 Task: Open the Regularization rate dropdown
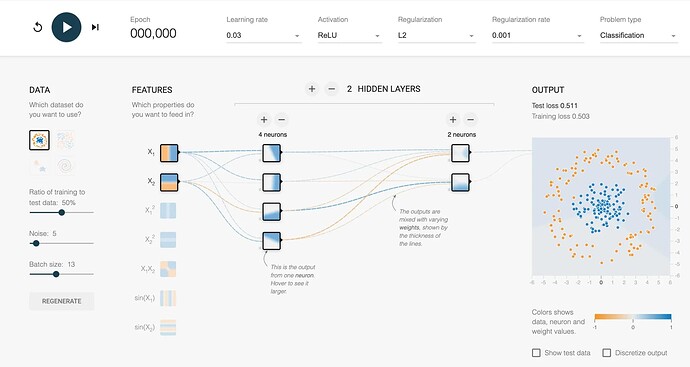click(537, 35)
